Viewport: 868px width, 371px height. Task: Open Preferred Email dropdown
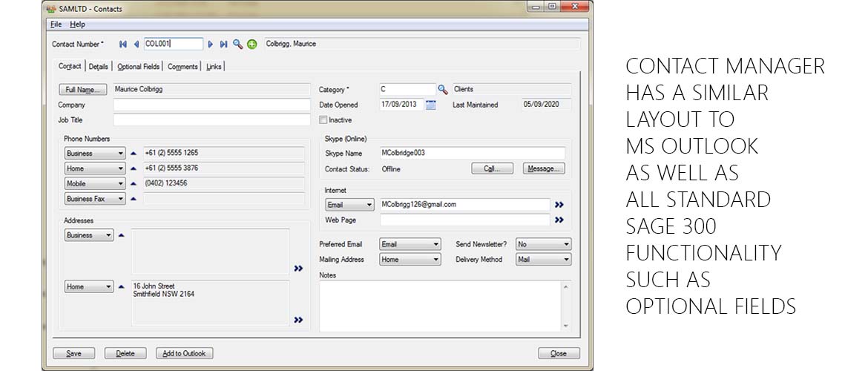[410, 244]
